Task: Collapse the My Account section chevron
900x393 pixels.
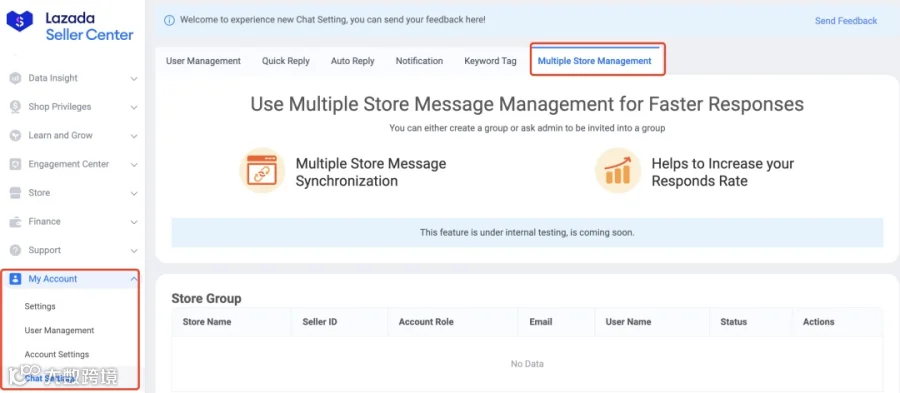Action: (134, 279)
